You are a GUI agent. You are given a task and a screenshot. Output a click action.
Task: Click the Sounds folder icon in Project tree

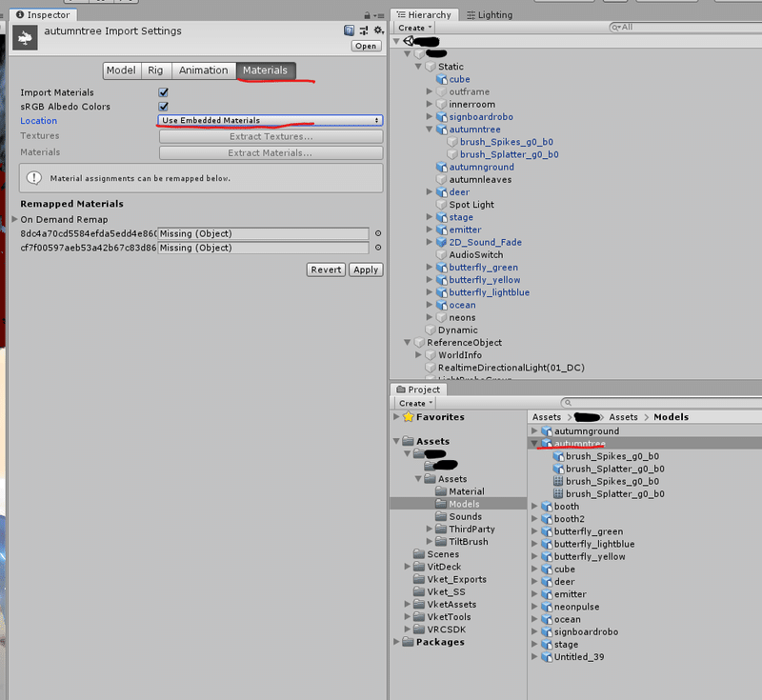coord(441,516)
